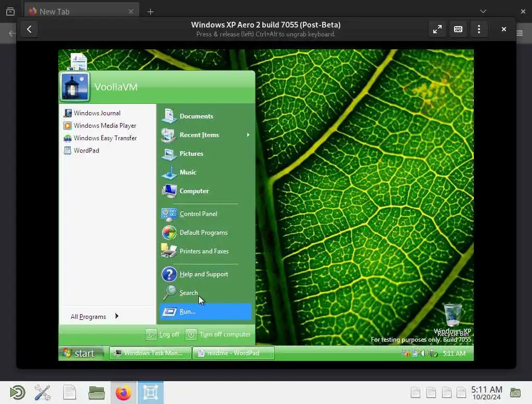Open Computer from the Start menu
This screenshot has width=532, height=404.
pos(205,191)
